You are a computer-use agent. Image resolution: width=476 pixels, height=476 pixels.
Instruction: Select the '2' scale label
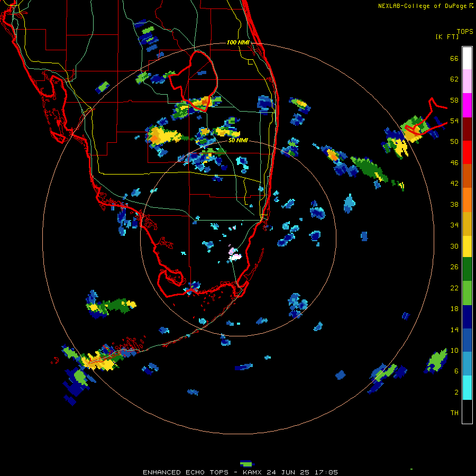(456, 392)
